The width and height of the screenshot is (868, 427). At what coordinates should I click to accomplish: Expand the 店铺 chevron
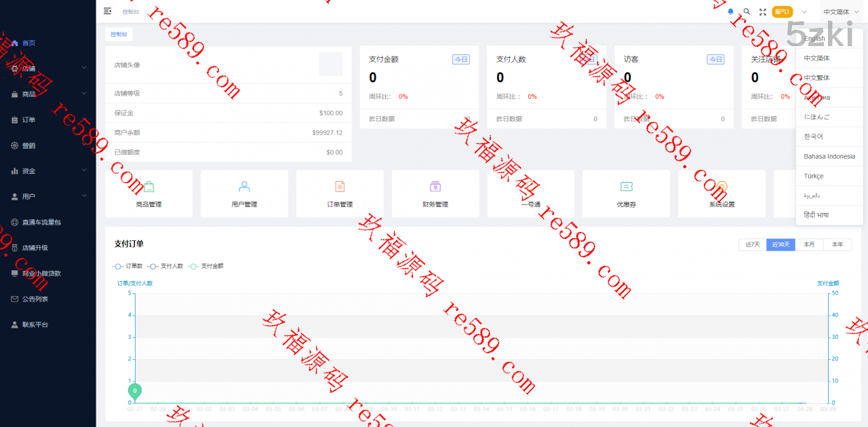pos(84,68)
